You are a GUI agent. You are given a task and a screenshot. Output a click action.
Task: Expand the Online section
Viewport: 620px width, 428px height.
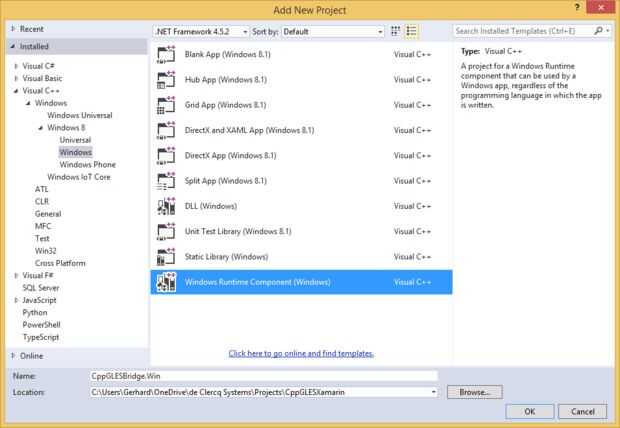click(13, 356)
